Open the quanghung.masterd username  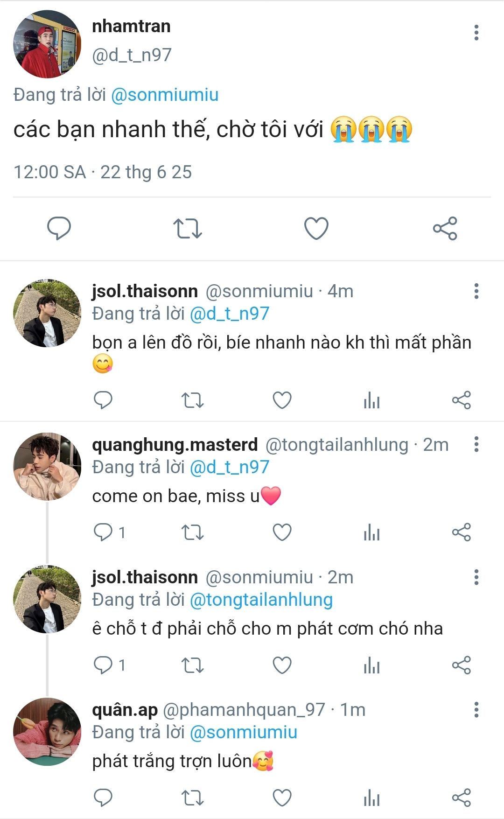175,445
